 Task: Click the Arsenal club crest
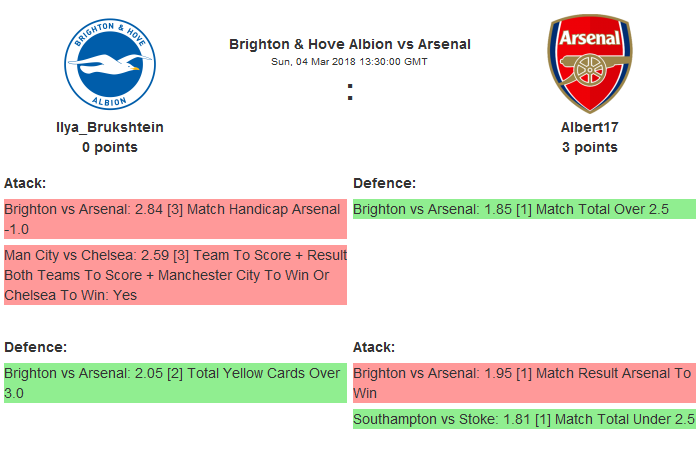click(589, 63)
